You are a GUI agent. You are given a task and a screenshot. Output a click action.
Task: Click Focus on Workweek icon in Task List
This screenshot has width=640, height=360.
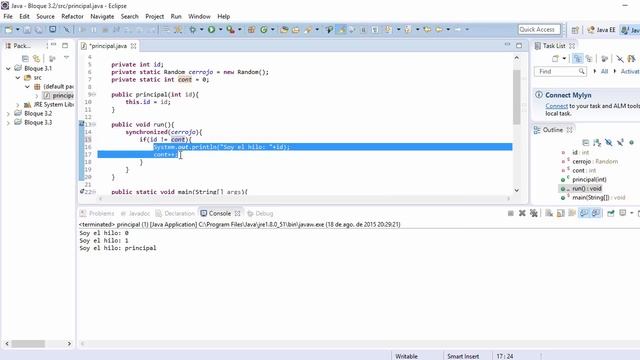604,59
